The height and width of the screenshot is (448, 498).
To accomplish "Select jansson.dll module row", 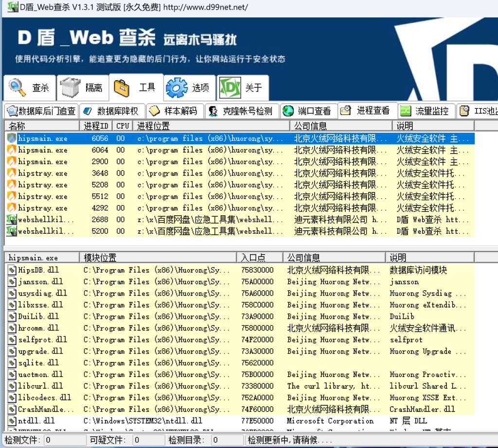I will pyautogui.click(x=240, y=282).
